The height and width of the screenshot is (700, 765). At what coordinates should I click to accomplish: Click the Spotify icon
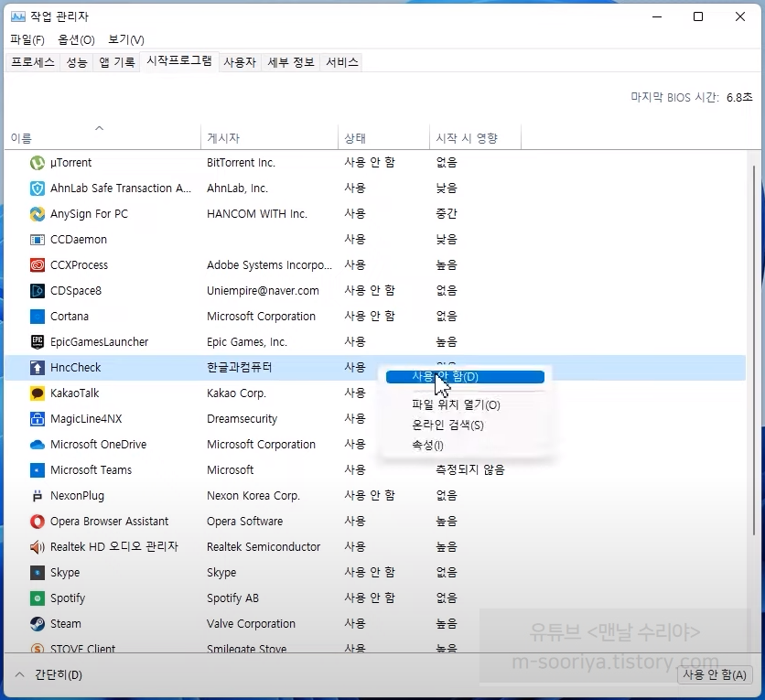coord(38,598)
